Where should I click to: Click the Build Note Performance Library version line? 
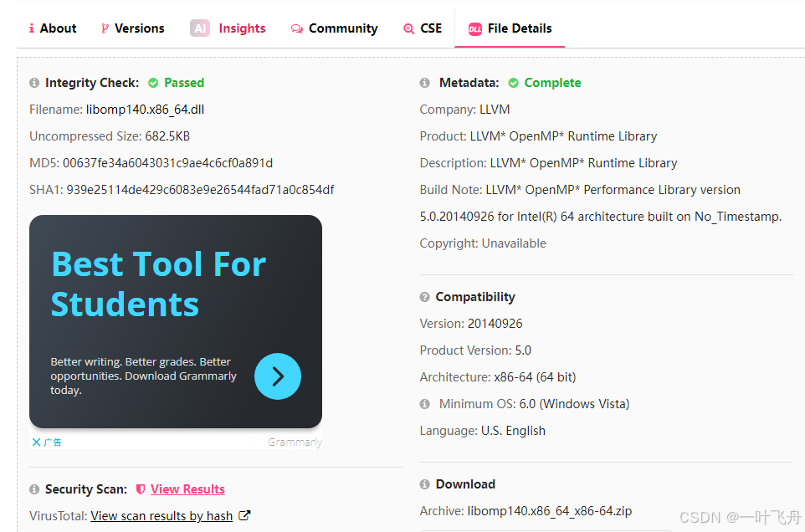coord(580,190)
